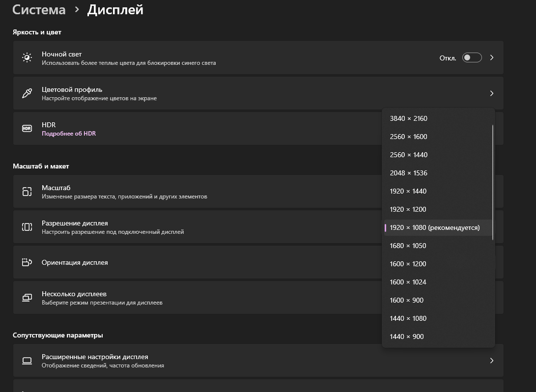Go back to Система breadcrumb
This screenshot has width=536, height=392.
(x=39, y=10)
